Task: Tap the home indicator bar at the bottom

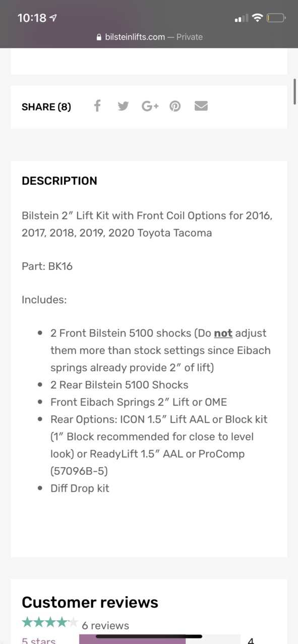Action: coord(149,636)
